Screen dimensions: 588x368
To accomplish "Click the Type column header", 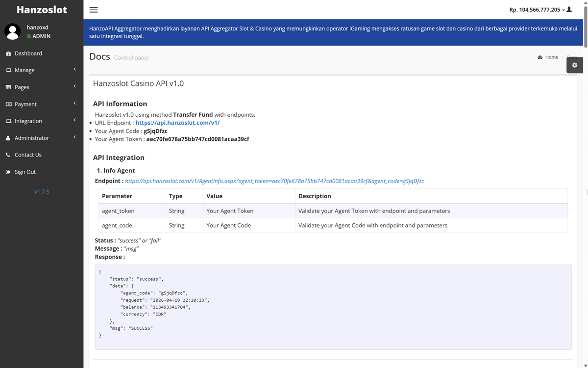I will click(184, 196).
